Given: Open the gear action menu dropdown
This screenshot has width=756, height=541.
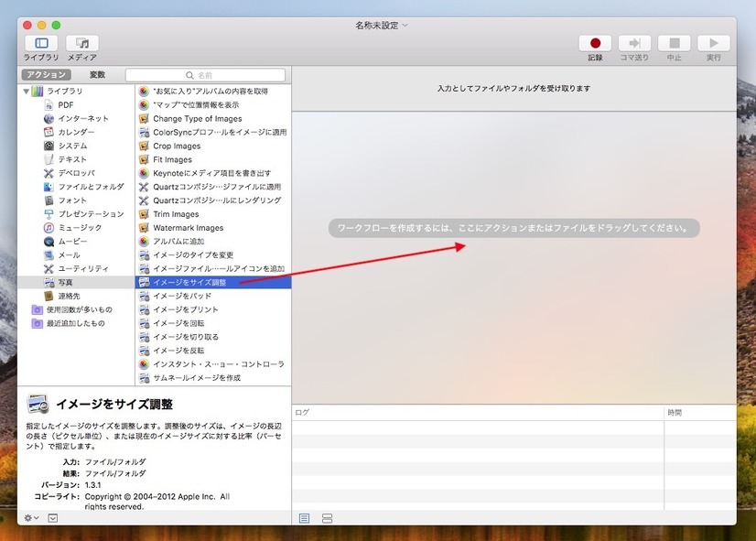Looking at the screenshot, I should [x=31, y=518].
